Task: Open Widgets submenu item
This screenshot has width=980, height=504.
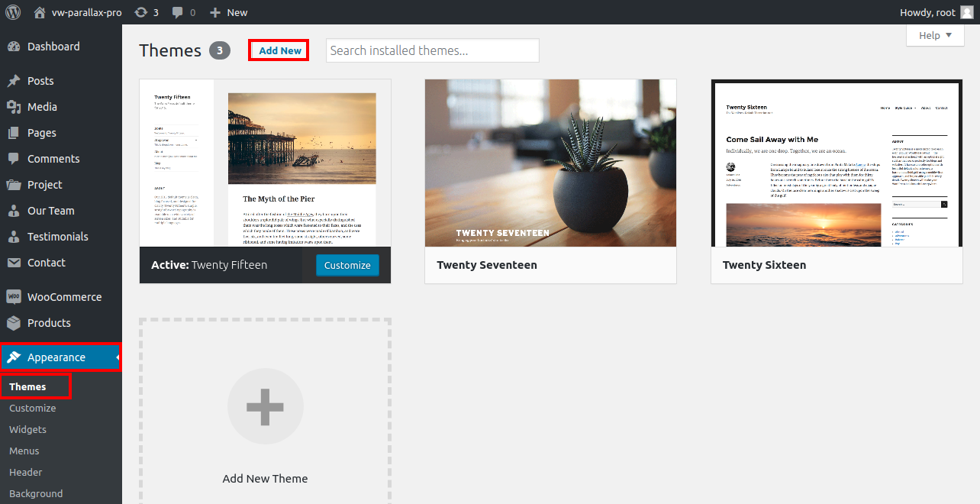Action: point(27,429)
